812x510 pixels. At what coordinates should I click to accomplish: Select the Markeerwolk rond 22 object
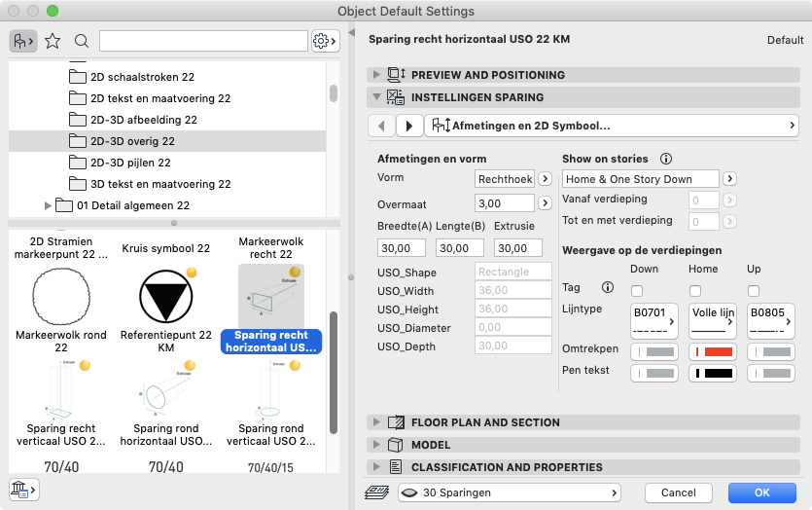coord(61,309)
